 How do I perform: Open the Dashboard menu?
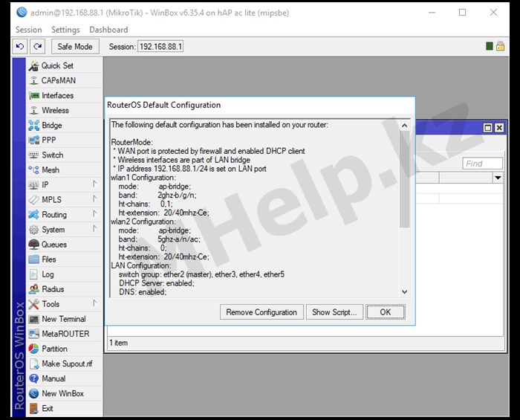tap(108, 30)
